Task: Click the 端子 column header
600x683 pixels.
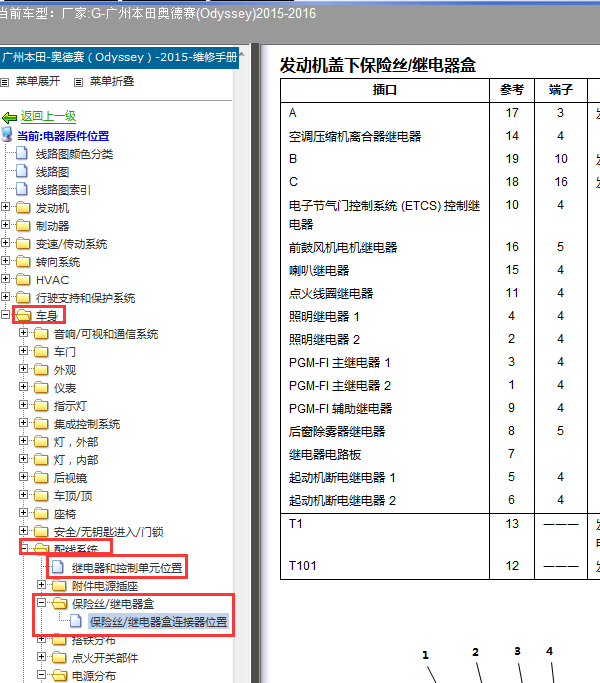Action: coord(561,90)
